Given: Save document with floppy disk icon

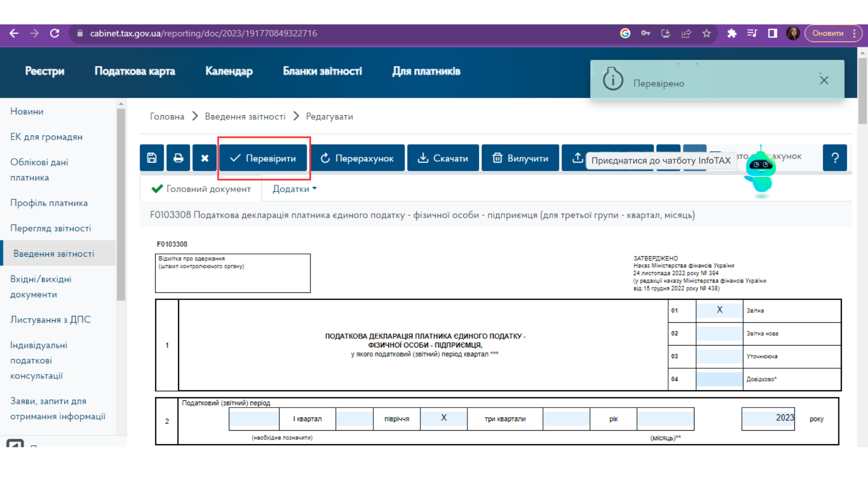Looking at the screenshot, I should point(152,158).
